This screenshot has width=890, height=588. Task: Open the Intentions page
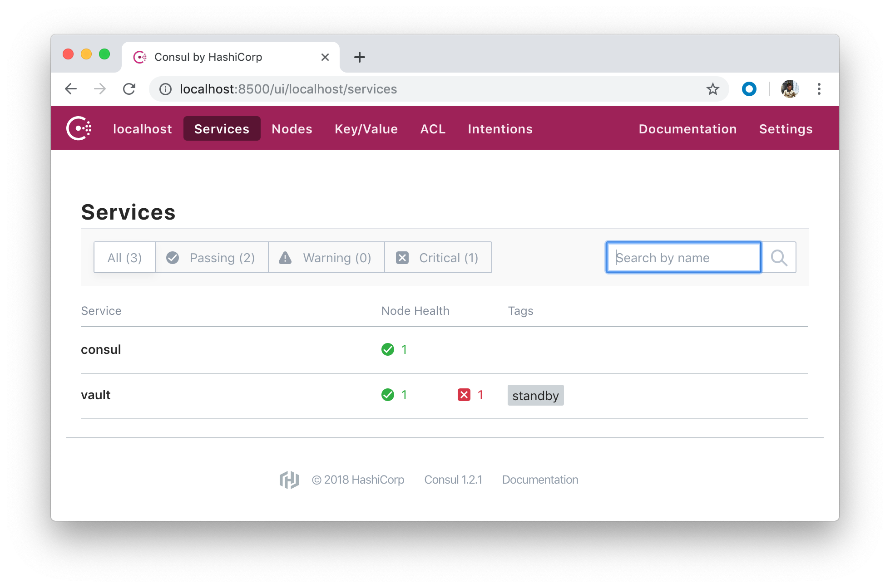[500, 129]
